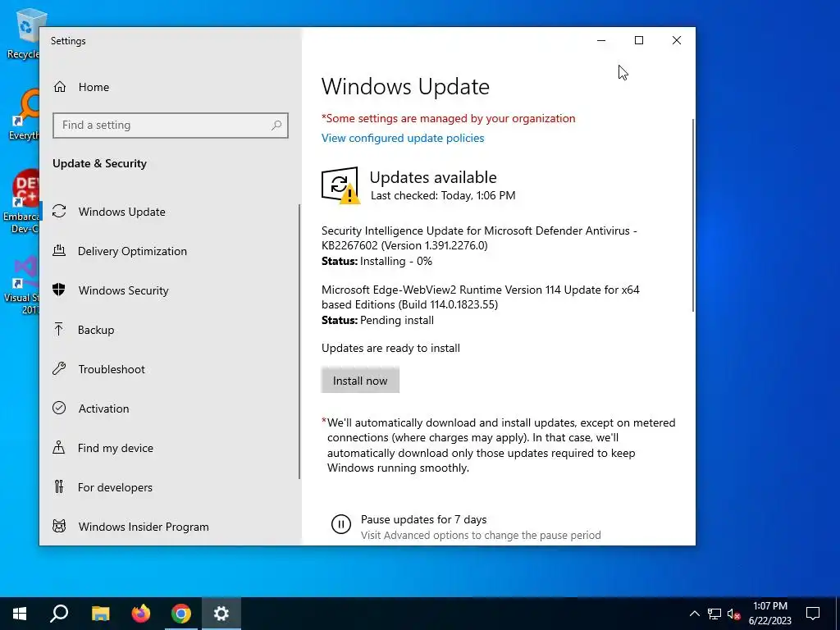Click the Updates available warning status icon
The height and width of the screenshot is (630, 840).
[340, 185]
